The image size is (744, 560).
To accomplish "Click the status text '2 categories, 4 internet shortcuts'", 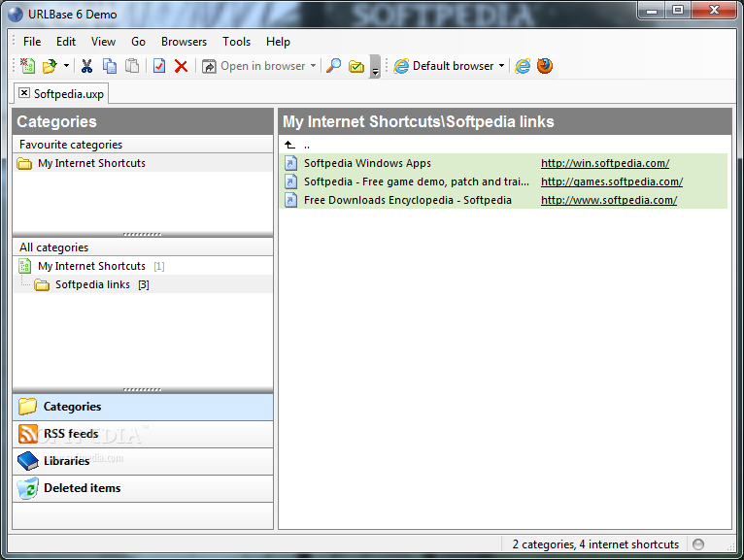I will click(x=595, y=544).
